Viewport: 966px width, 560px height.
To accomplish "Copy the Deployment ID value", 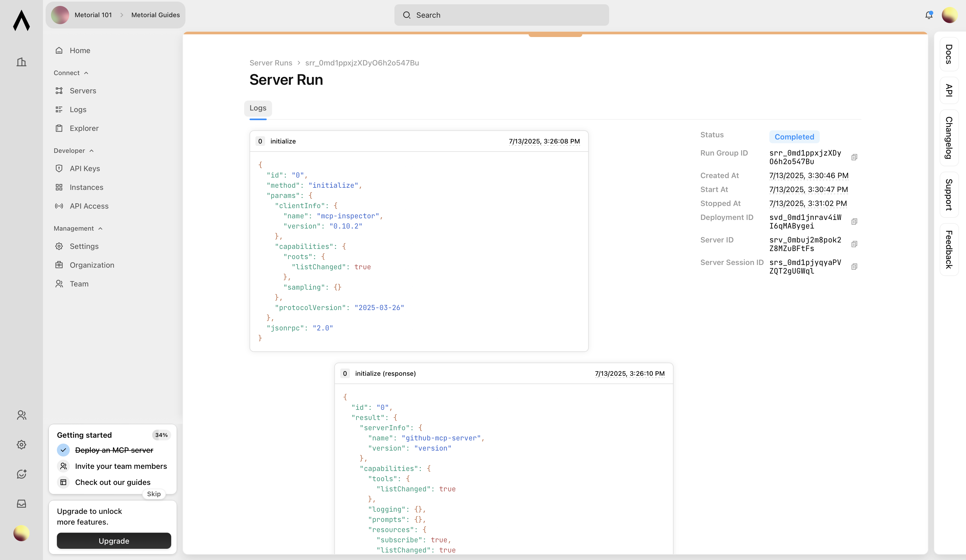I will click(854, 221).
